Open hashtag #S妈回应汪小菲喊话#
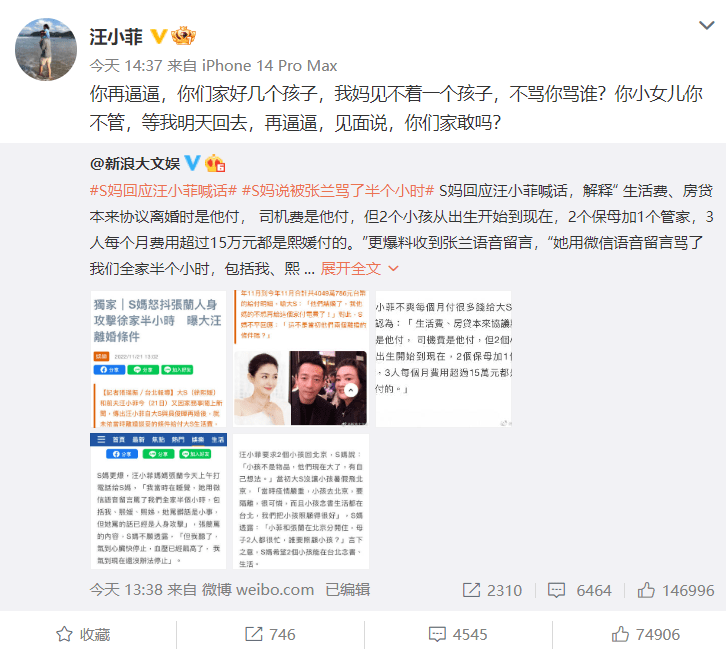Image resolution: width=726 pixels, height=657 pixels. coord(163,190)
